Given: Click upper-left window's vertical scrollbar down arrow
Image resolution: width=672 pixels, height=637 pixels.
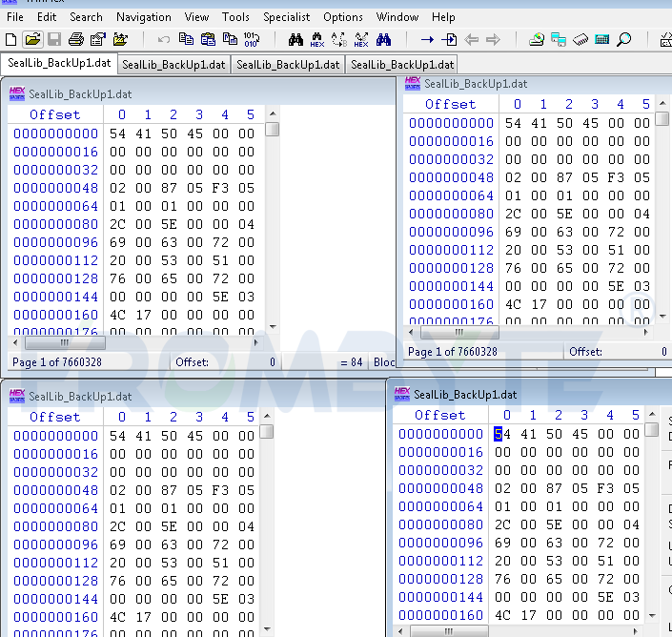Looking at the screenshot, I should tap(273, 327).
